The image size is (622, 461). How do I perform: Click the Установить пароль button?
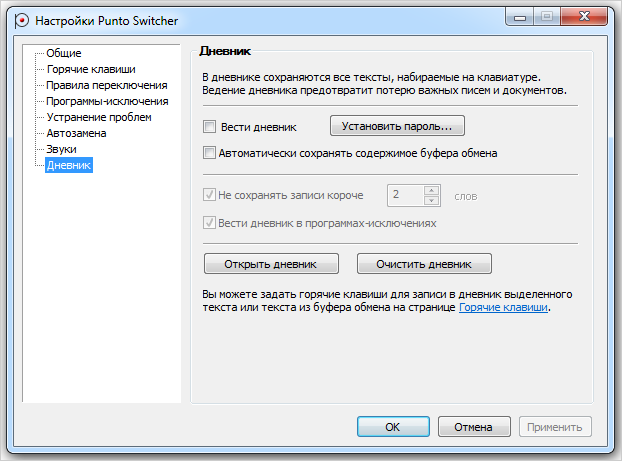(397, 126)
